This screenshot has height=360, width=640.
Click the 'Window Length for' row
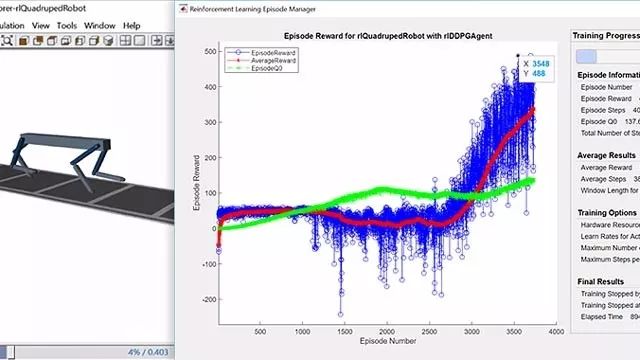point(610,190)
